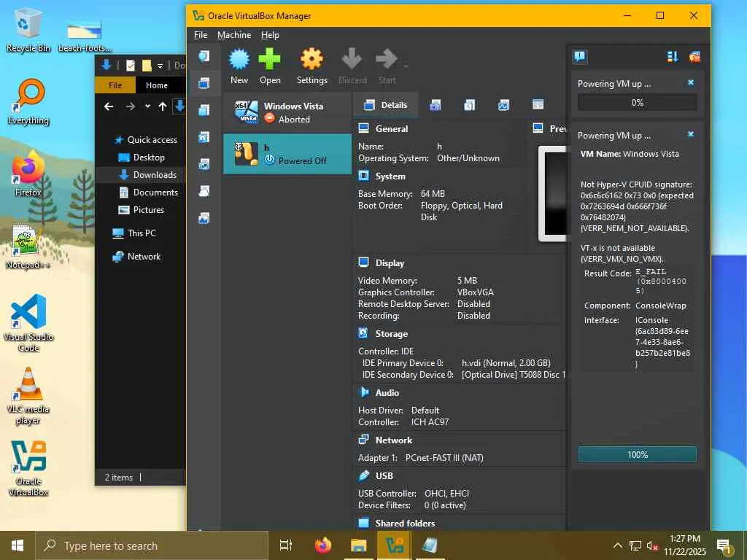Image resolution: width=747 pixels, height=560 pixels.
Task: Open the Quick Access Toolbar customize dropdown
Action: tap(160, 66)
